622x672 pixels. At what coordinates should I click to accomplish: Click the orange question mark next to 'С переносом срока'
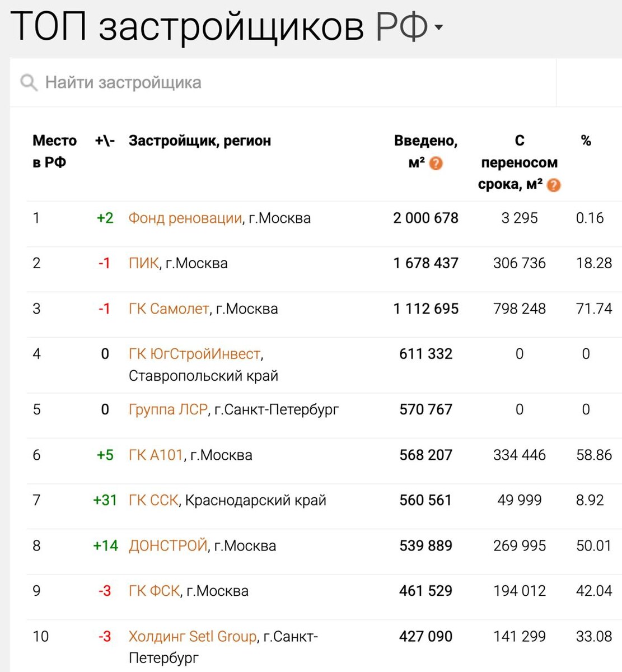tap(554, 184)
